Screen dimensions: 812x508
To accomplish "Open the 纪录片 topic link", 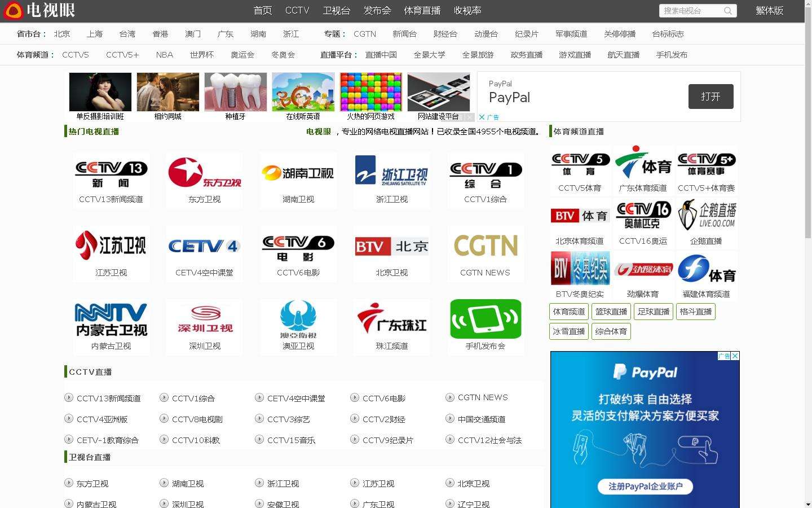I will 527,34.
